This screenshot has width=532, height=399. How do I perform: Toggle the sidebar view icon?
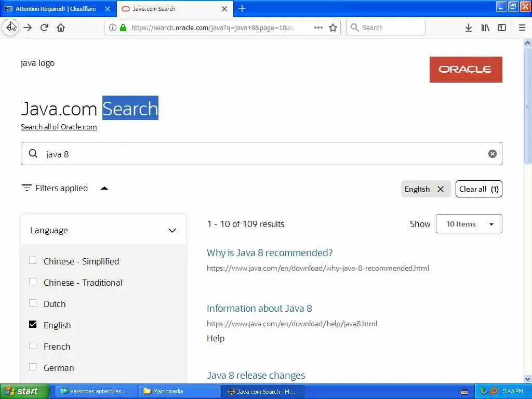click(x=502, y=28)
